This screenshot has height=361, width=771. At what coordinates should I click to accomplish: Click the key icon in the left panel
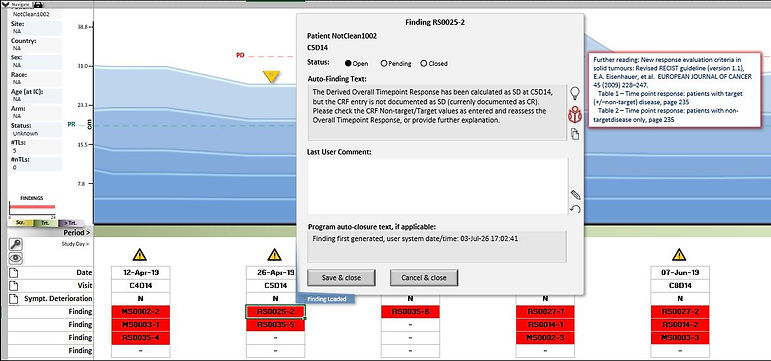point(15,244)
